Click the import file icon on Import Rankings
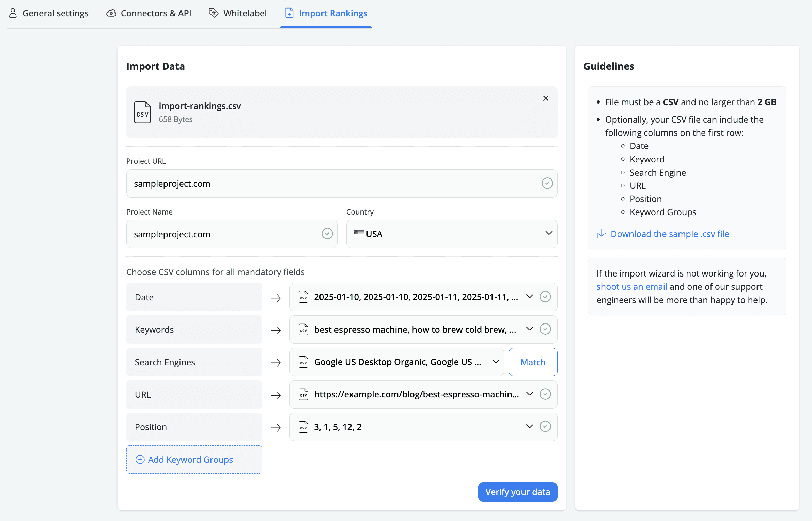This screenshot has width=812, height=521. [x=289, y=13]
